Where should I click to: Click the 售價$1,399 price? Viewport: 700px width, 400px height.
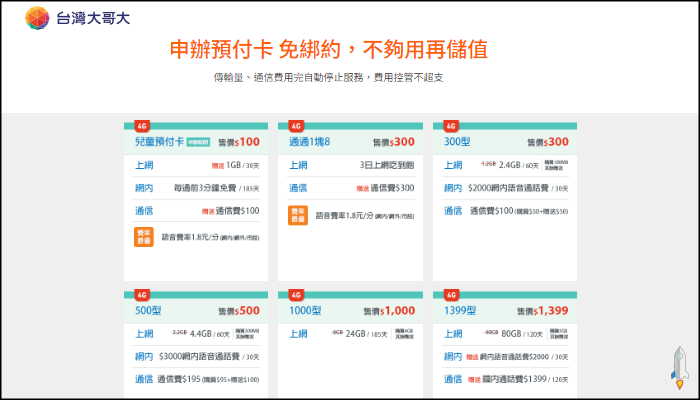click(x=543, y=311)
